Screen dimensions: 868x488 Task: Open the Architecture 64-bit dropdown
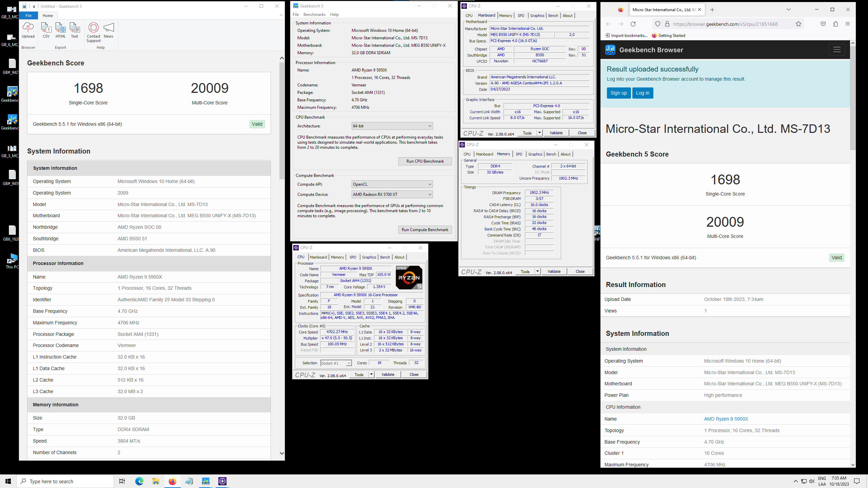[x=392, y=126]
